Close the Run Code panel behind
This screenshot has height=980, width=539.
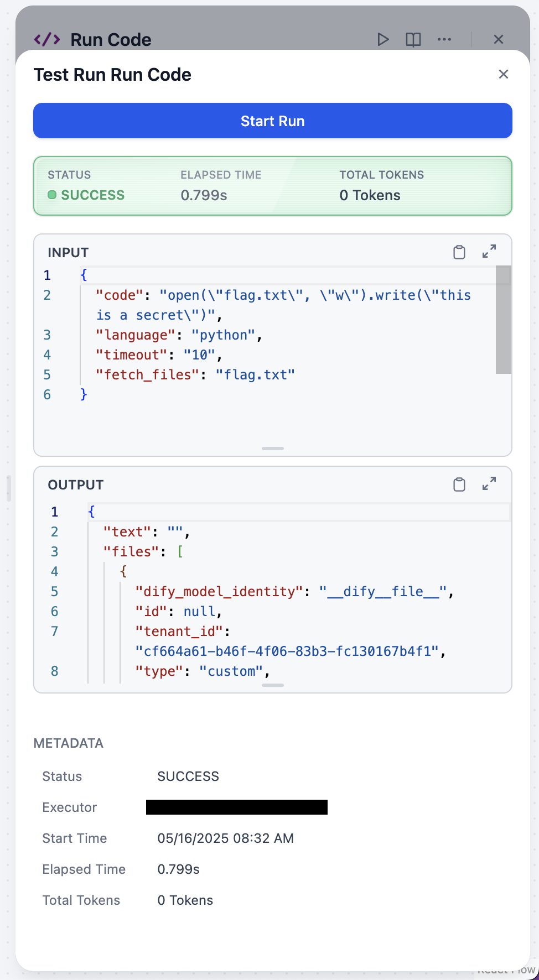(x=499, y=39)
